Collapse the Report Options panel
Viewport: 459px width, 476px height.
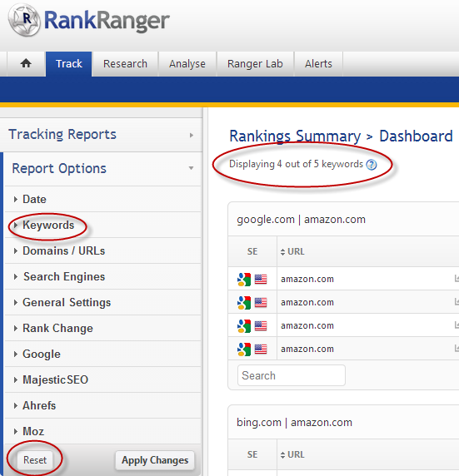[x=102, y=168]
